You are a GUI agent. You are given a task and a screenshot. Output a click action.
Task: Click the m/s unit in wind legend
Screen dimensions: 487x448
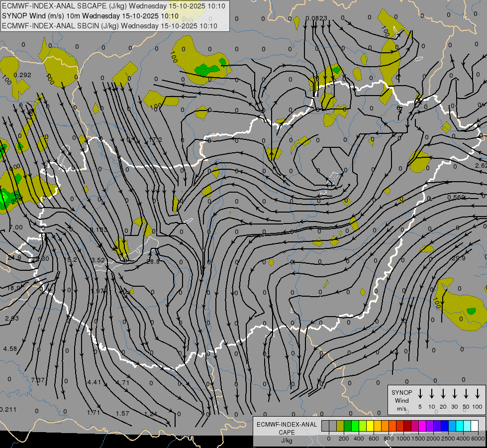pos(401,409)
